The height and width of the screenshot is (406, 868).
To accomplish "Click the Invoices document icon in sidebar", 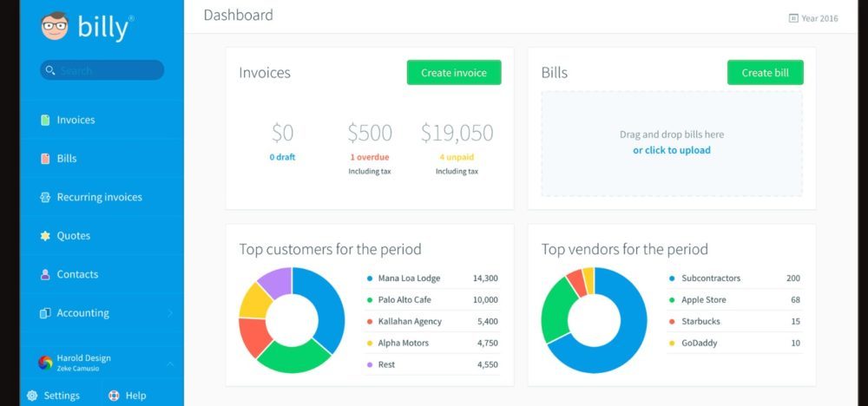I will (45, 120).
